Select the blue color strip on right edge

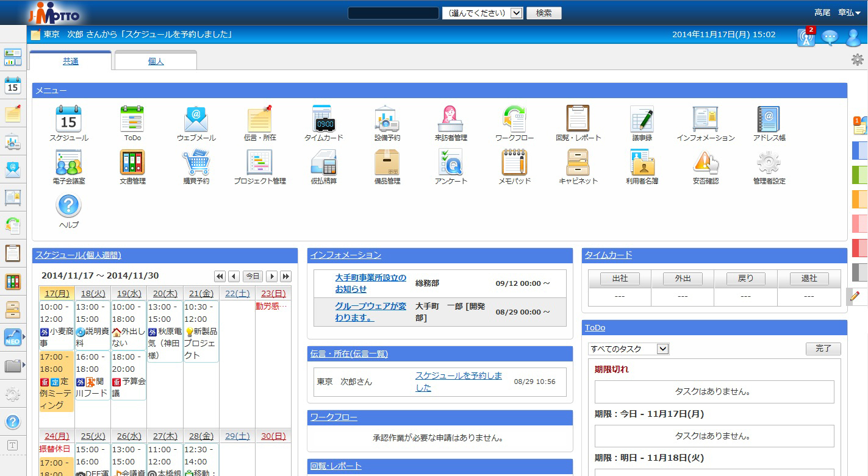[x=859, y=150]
